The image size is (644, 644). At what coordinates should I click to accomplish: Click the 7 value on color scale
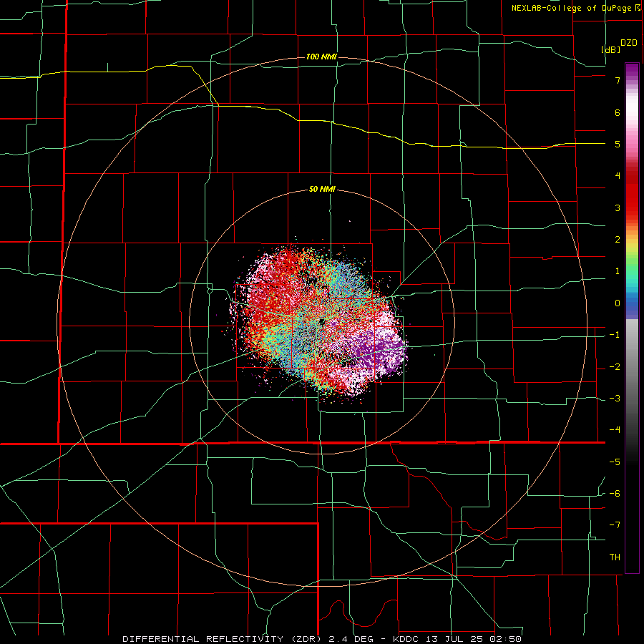point(618,80)
